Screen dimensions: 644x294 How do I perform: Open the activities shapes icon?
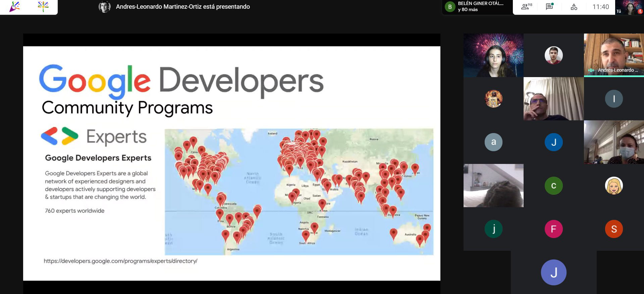point(574,7)
